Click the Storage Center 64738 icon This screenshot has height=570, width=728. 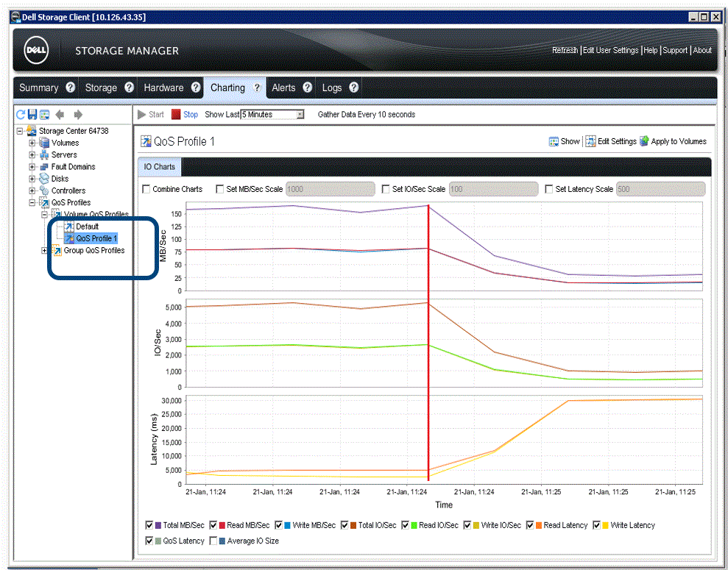click(x=32, y=130)
